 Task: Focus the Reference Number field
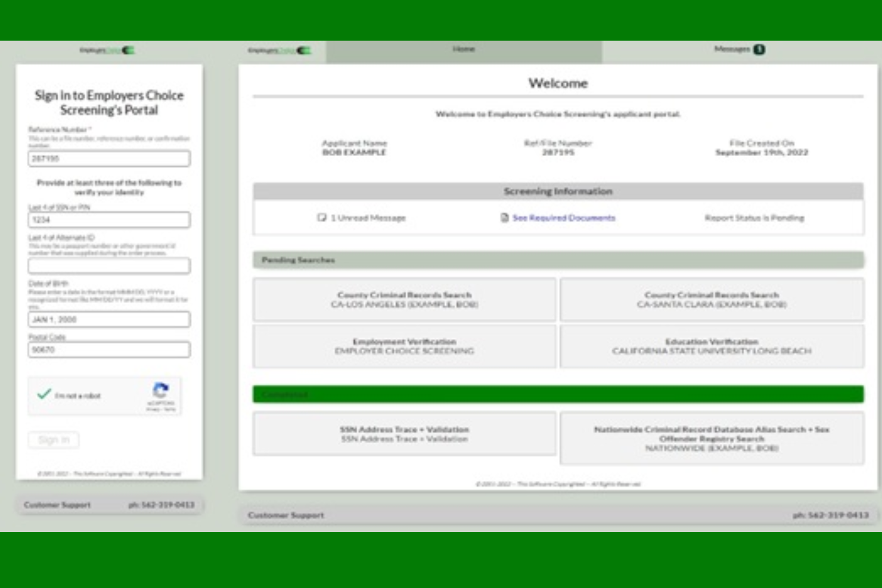point(109,158)
